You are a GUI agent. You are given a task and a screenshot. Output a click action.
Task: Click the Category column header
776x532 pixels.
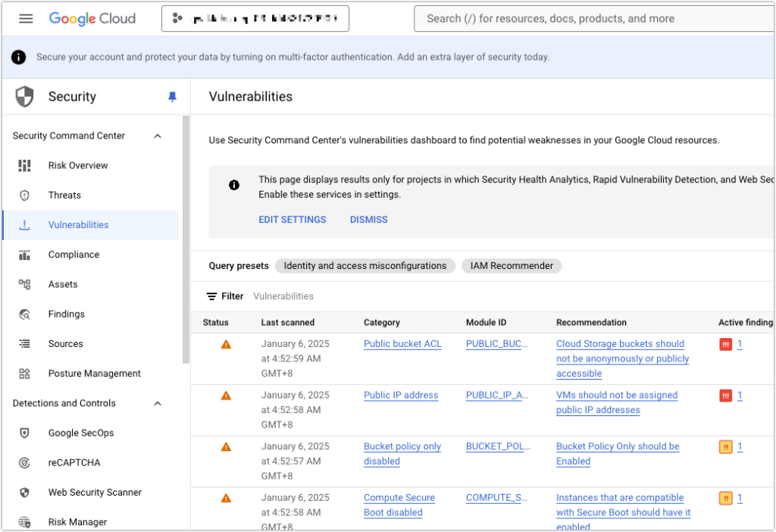tap(382, 322)
